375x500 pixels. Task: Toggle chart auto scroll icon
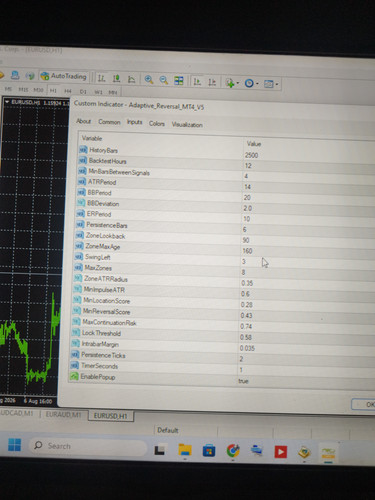coord(197,81)
